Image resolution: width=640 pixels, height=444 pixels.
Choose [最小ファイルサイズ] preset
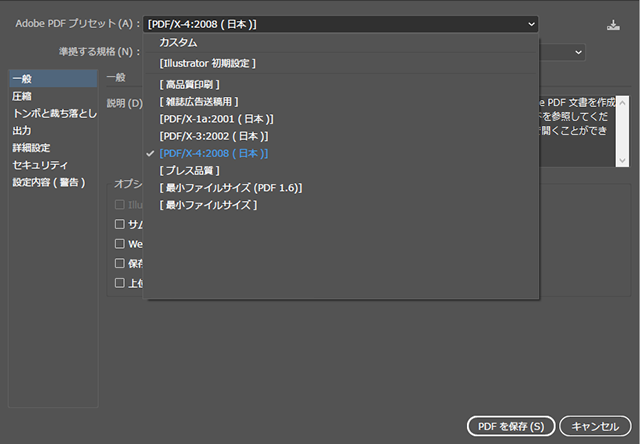coord(341,205)
